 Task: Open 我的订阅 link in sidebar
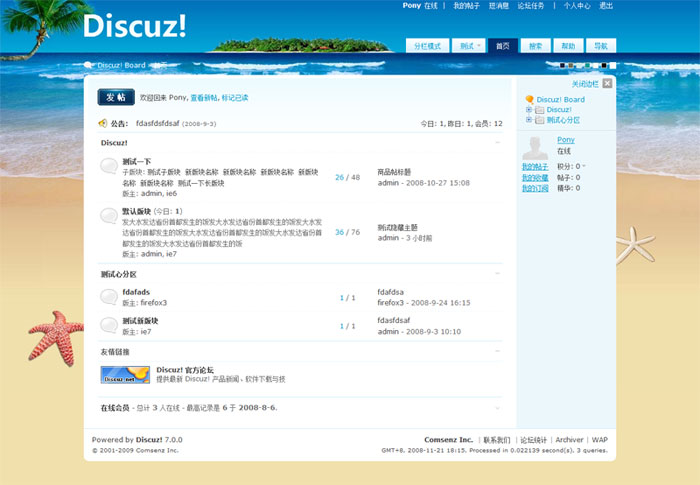click(x=535, y=188)
